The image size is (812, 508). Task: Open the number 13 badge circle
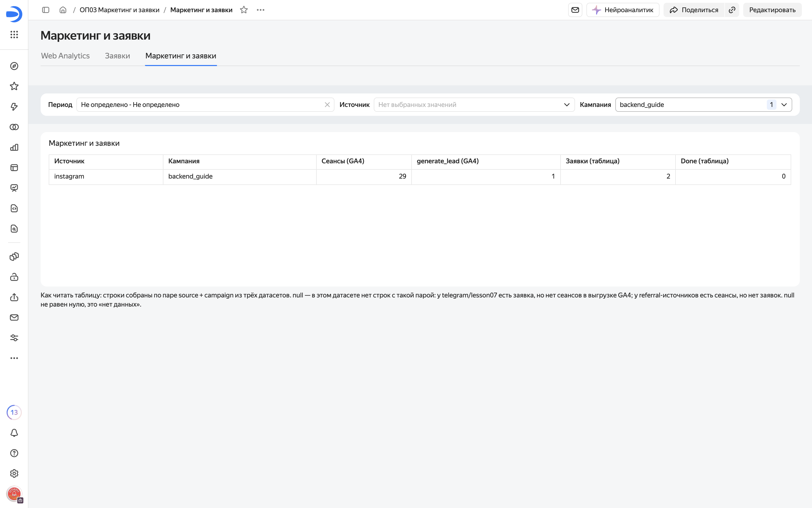coord(14,412)
